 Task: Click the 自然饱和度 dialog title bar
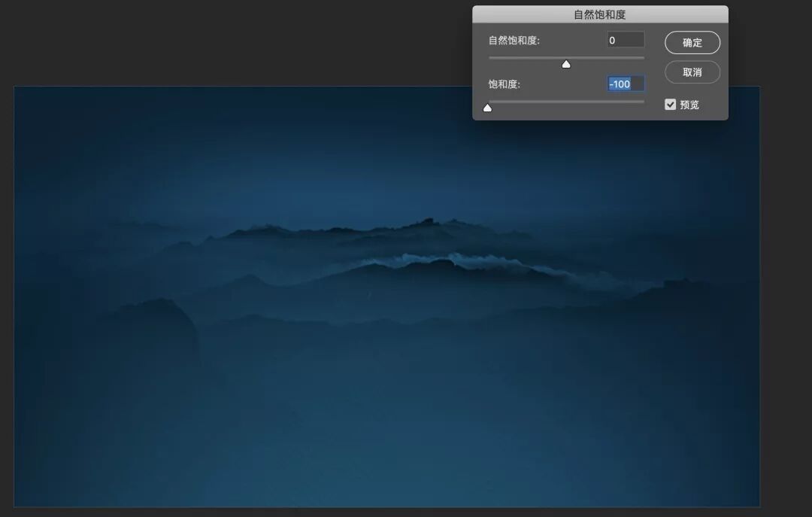tap(600, 14)
